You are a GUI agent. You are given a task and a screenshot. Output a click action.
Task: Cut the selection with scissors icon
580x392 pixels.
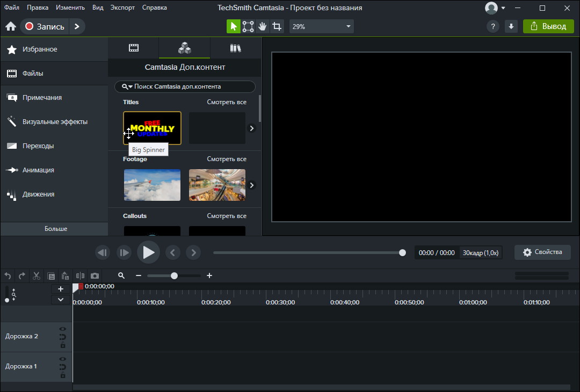pos(37,276)
